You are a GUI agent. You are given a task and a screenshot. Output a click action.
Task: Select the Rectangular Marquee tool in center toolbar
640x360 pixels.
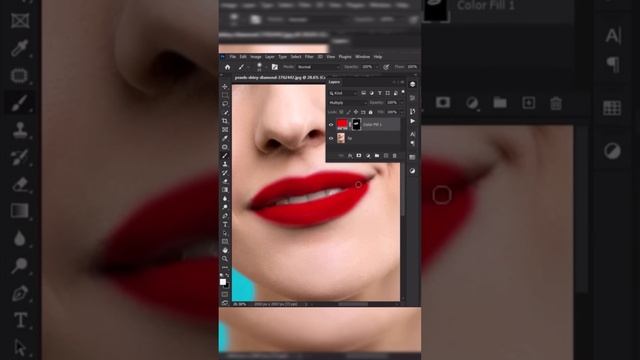225,95
